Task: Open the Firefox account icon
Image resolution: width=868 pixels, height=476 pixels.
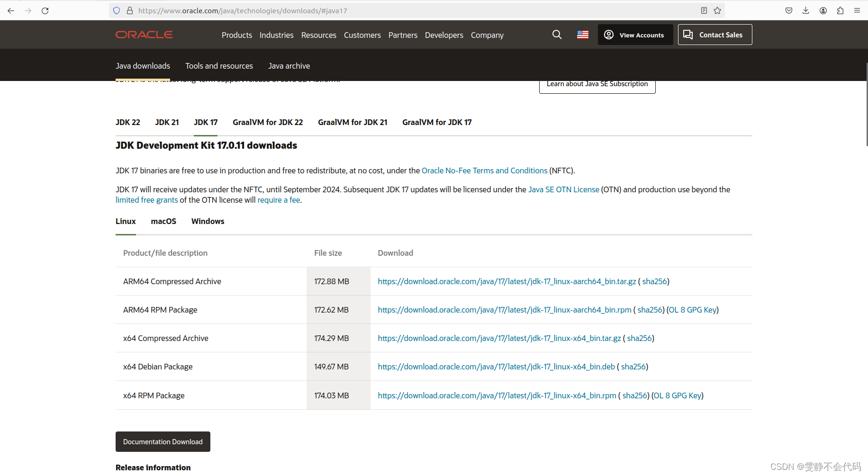Action: tap(823, 10)
